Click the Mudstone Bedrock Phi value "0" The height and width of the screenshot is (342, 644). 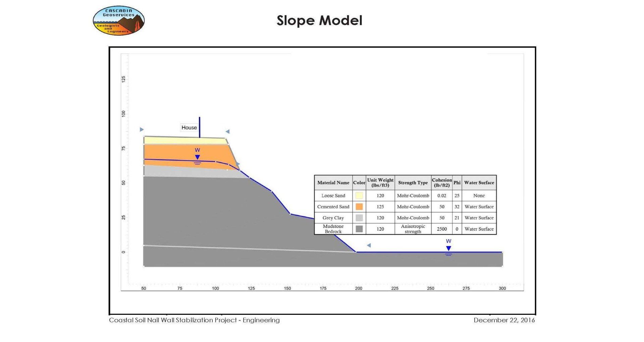coord(457,229)
